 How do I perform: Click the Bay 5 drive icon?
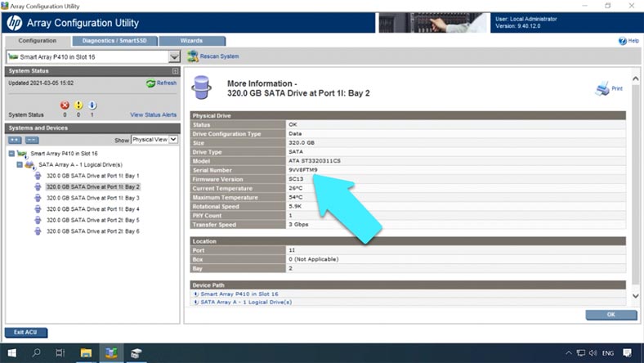[38, 221]
